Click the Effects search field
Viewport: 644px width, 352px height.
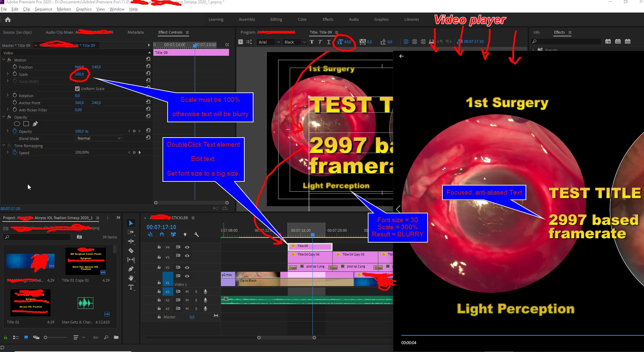(x=566, y=41)
